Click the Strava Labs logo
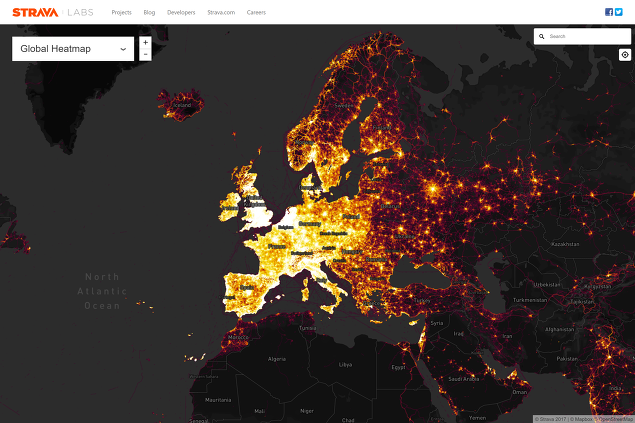 tap(53, 13)
